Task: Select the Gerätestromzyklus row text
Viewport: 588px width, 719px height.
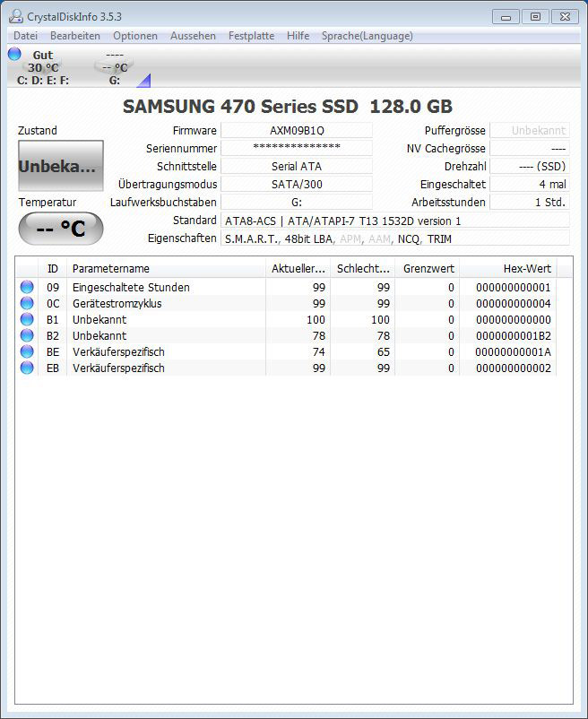Action: (x=117, y=304)
